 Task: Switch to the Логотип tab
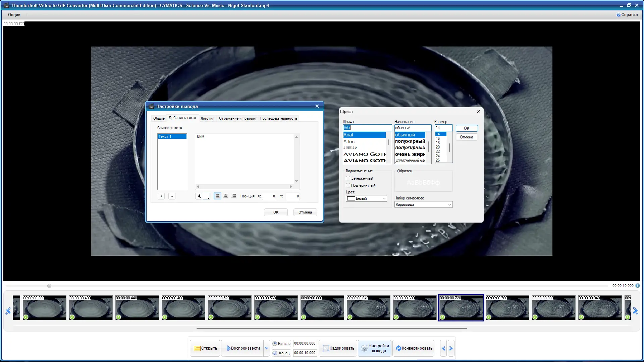coord(207,118)
